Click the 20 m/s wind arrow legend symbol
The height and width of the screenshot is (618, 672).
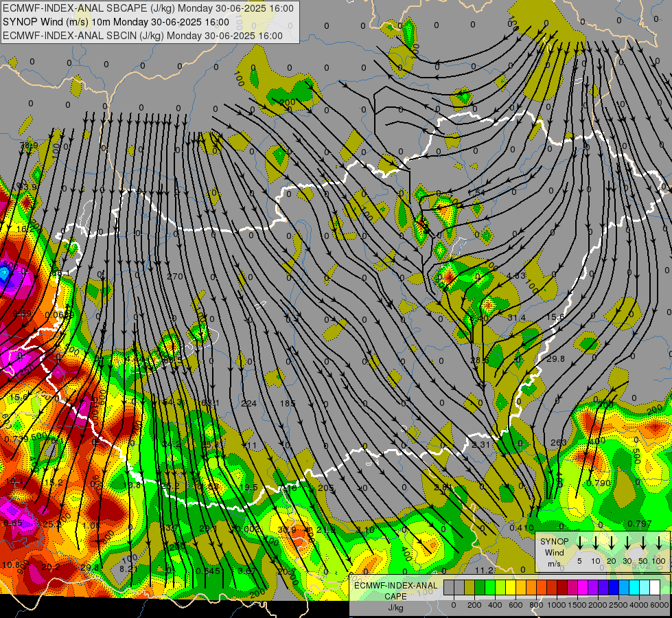pyautogui.click(x=612, y=542)
